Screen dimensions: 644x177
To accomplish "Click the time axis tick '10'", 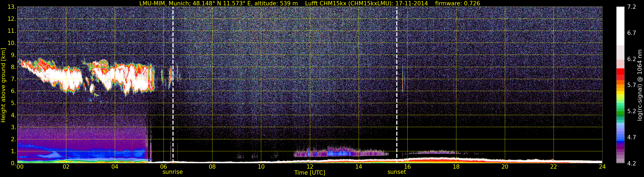I will (x=261, y=167).
